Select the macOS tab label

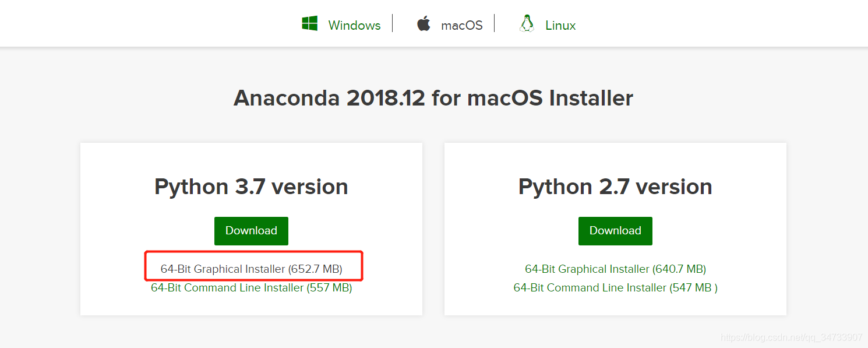462,26
